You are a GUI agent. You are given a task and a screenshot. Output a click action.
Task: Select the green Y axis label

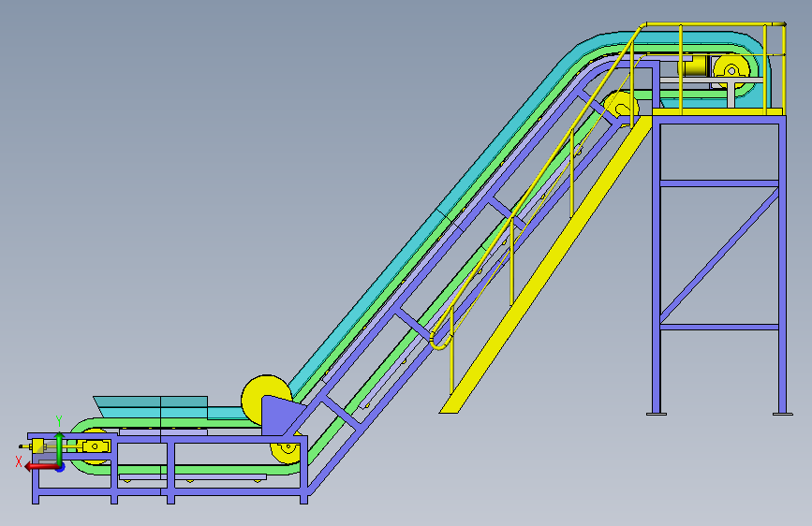coord(59,421)
